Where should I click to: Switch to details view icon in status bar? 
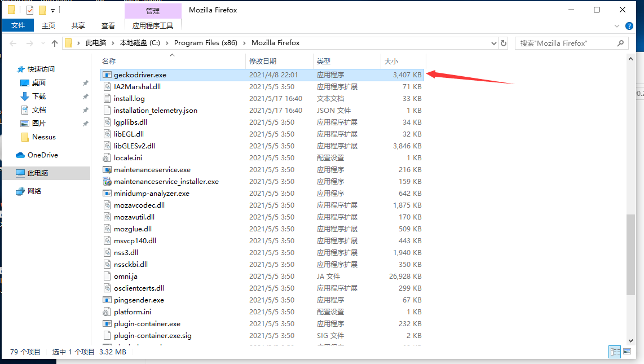point(614,352)
